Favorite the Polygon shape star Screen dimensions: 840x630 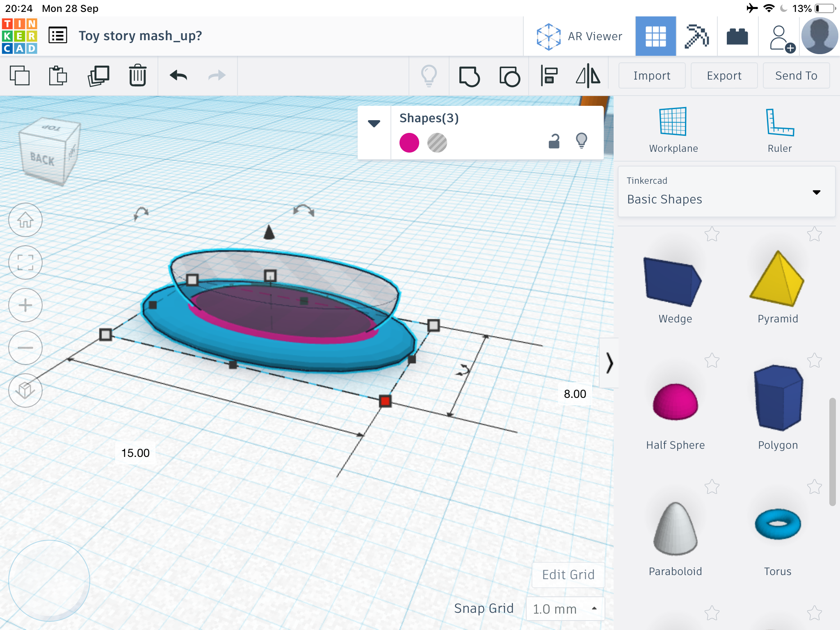[x=815, y=361]
